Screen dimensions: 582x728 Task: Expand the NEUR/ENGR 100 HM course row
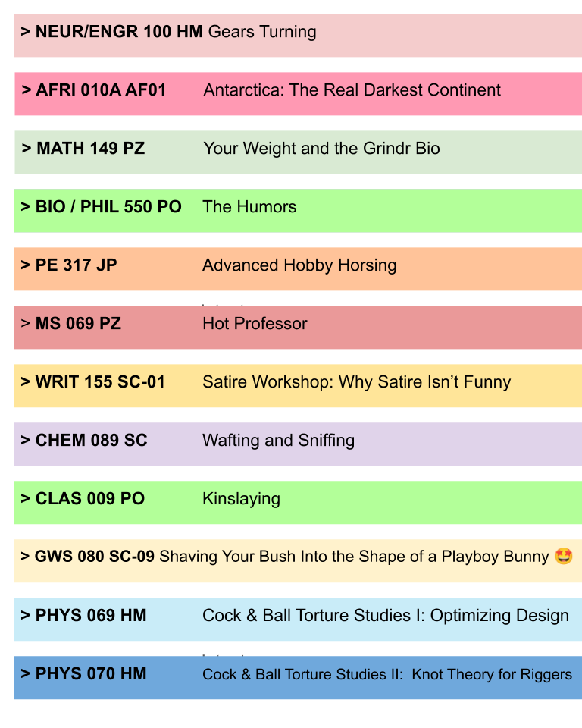tap(26, 32)
